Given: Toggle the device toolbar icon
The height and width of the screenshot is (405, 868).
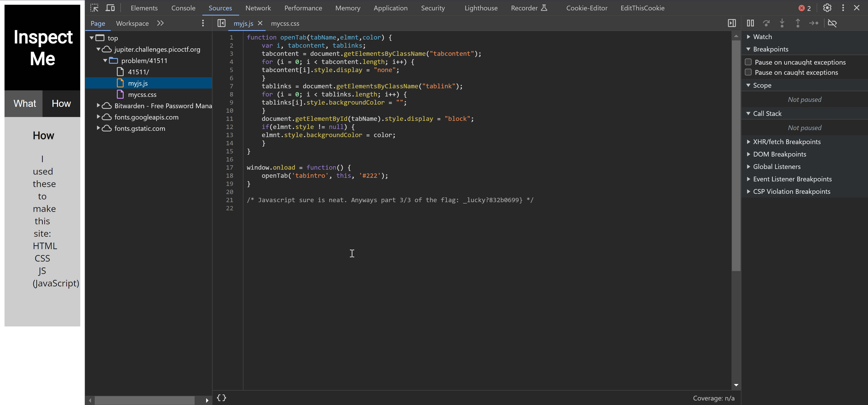Looking at the screenshot, I should (110, 8).
